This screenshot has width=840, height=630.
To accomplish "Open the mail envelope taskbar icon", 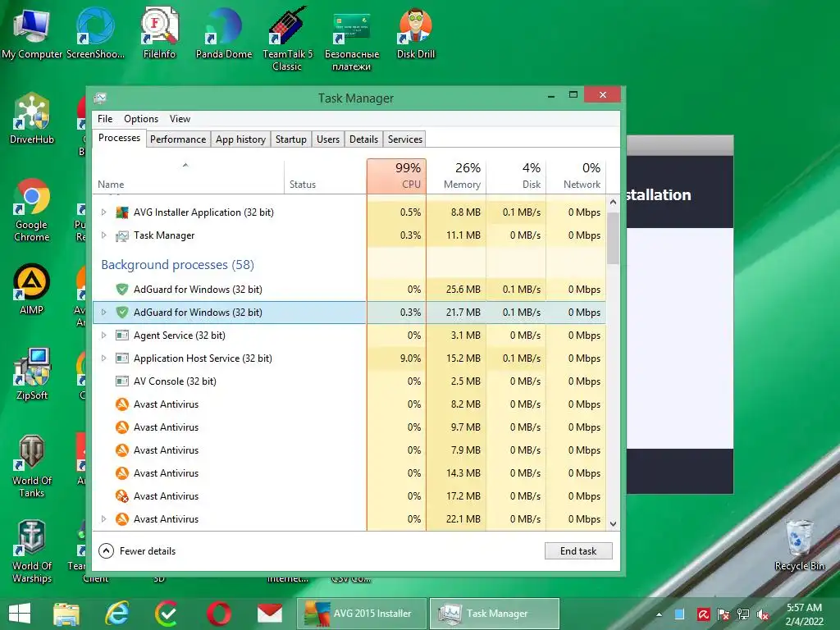I will point(269,614).
